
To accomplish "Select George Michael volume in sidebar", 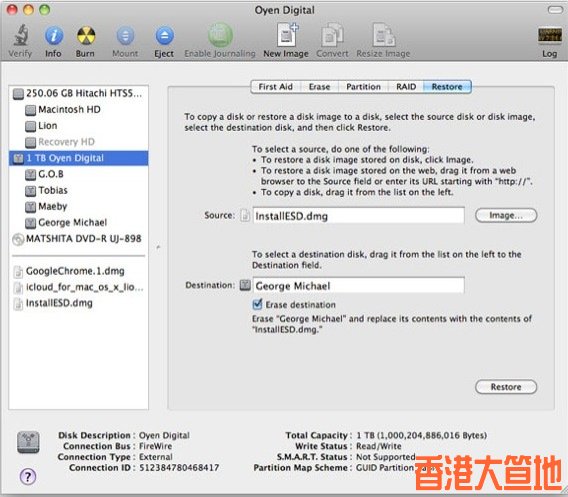I will click(x=78, y=222).
